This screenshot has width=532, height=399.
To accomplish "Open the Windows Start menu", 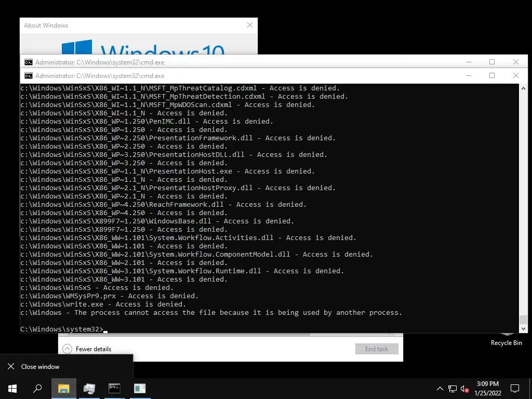I will 12,389.
